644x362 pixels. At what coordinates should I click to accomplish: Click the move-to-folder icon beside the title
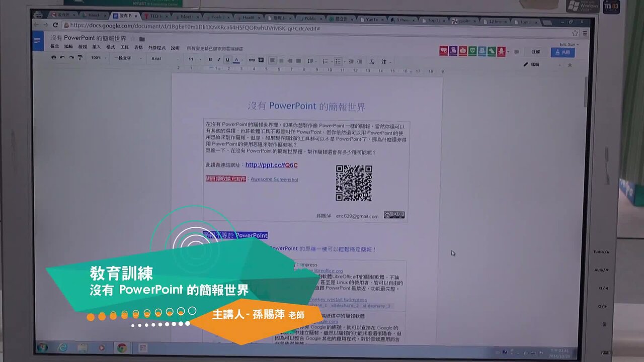tap(142, 39)
